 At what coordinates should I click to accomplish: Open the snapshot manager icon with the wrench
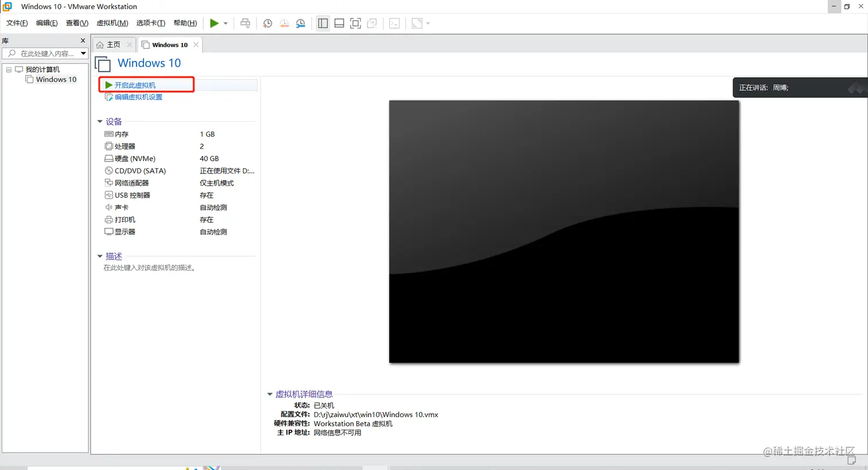301,23
